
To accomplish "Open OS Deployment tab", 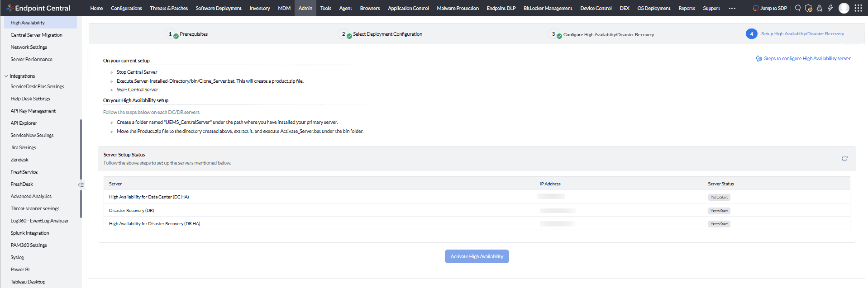I will (653, 8).
